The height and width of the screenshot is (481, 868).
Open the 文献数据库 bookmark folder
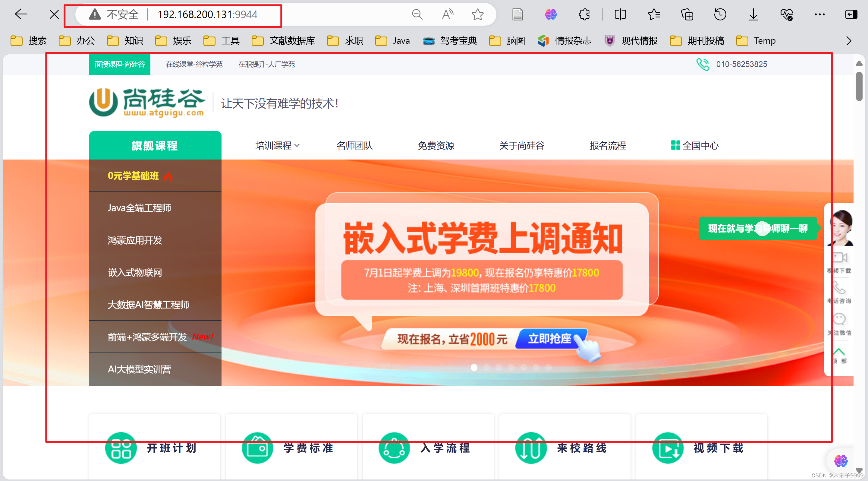pyautogui.click(x=283, y=41)
